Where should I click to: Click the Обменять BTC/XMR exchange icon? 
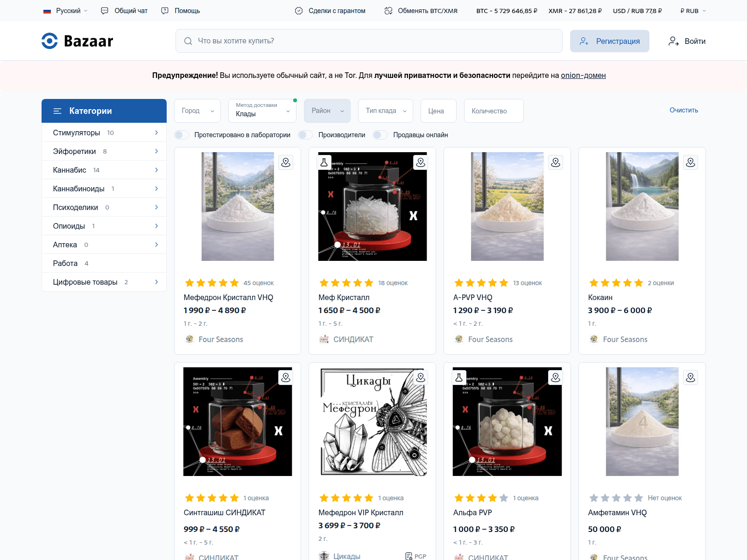tap(388, 10)
